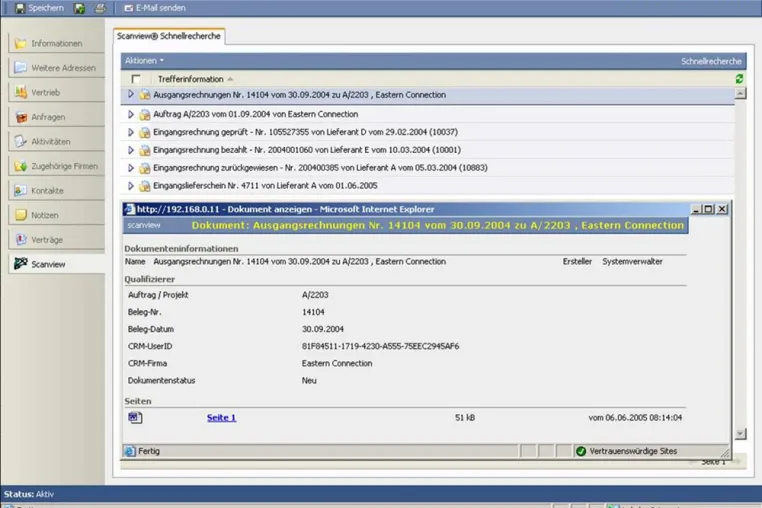Click document icon of Eingangsrechnung zurückgewiesen row
762x508 pixels.
point(145,168)
